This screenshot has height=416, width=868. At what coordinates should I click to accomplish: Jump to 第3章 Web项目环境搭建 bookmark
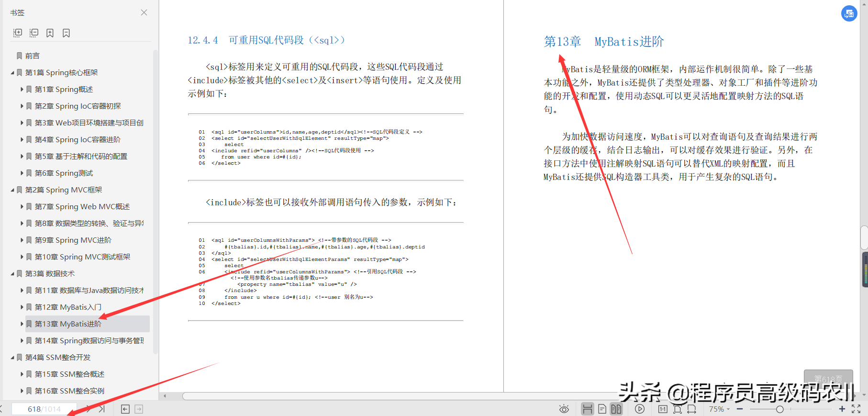pos(89,123)
